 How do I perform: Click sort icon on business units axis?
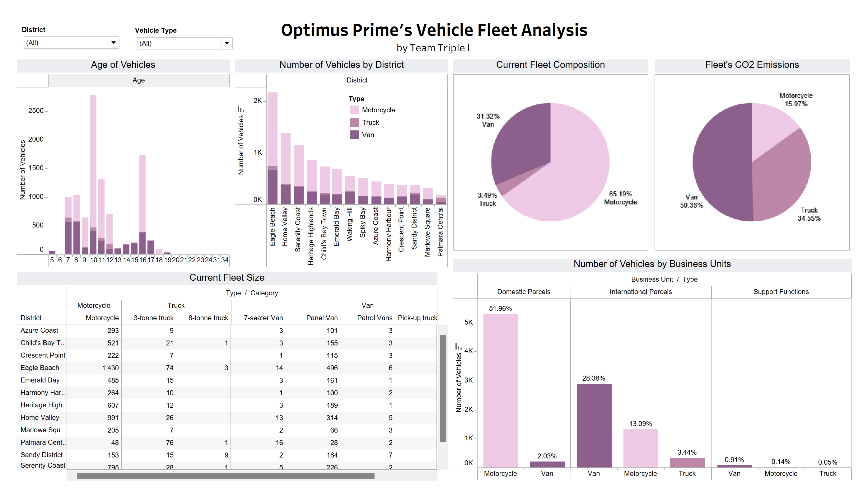point(458,346)
